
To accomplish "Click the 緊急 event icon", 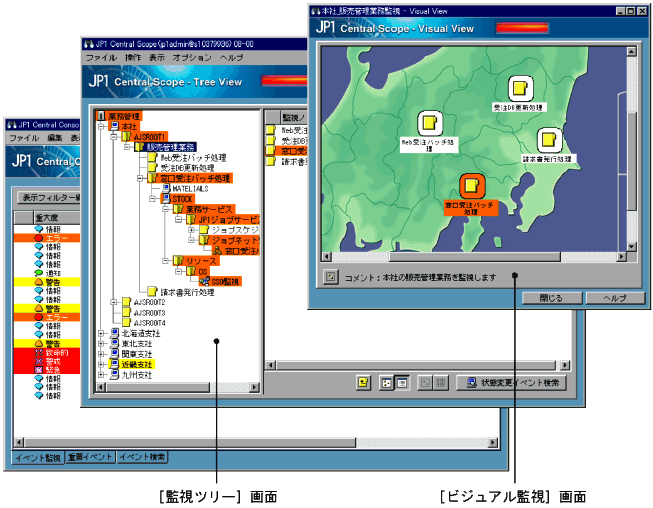I will point(39,370).
